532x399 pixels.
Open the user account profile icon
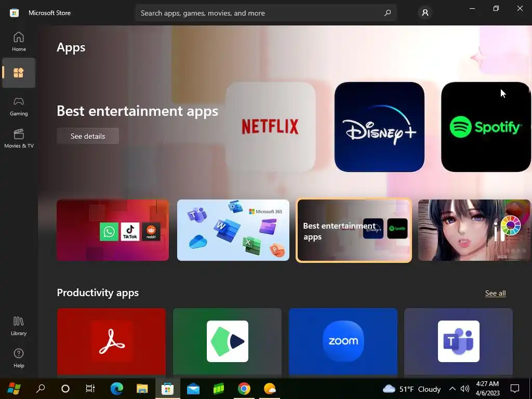click(x=425, y=13)
